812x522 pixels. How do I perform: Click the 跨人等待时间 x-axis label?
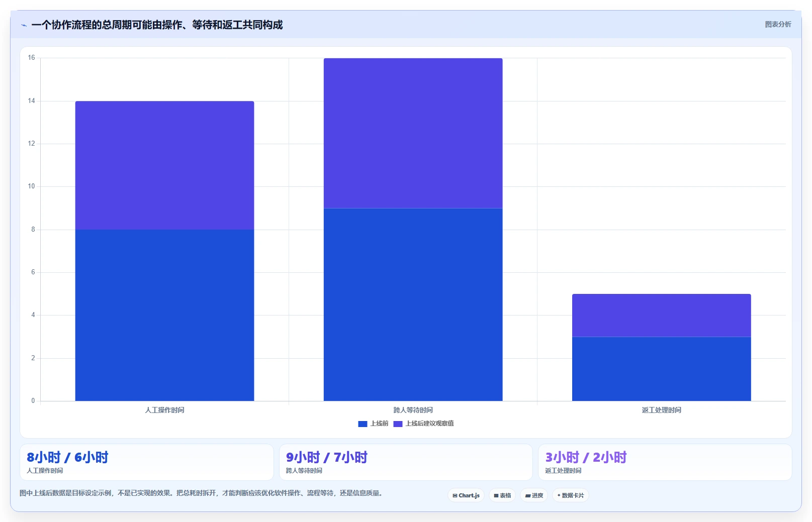pos(413,410)
